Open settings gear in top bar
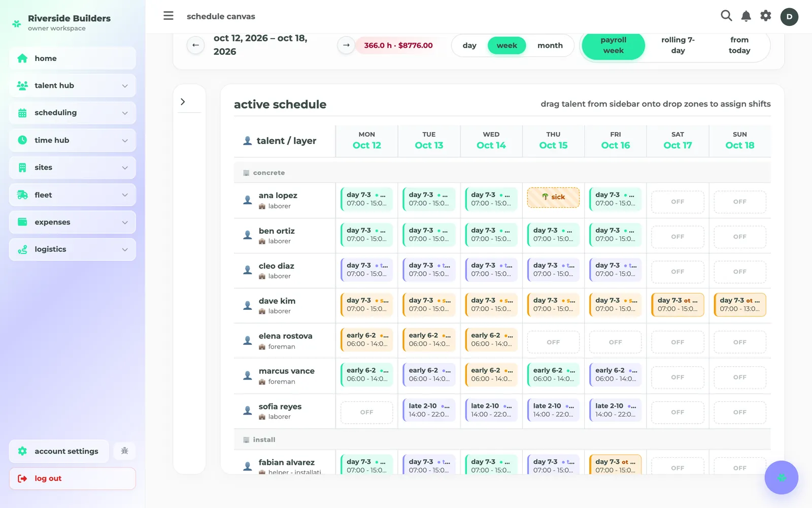This screenshot has width=812, height=508. pyautogui.click(x=766, y=16)
